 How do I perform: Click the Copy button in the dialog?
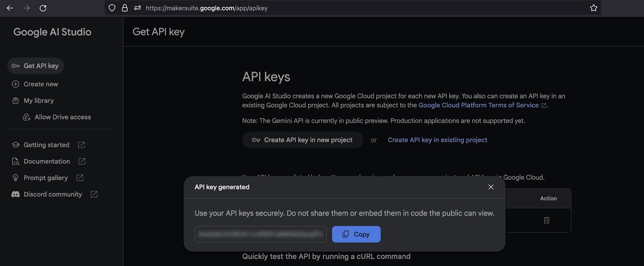click(x=356, y=234)
